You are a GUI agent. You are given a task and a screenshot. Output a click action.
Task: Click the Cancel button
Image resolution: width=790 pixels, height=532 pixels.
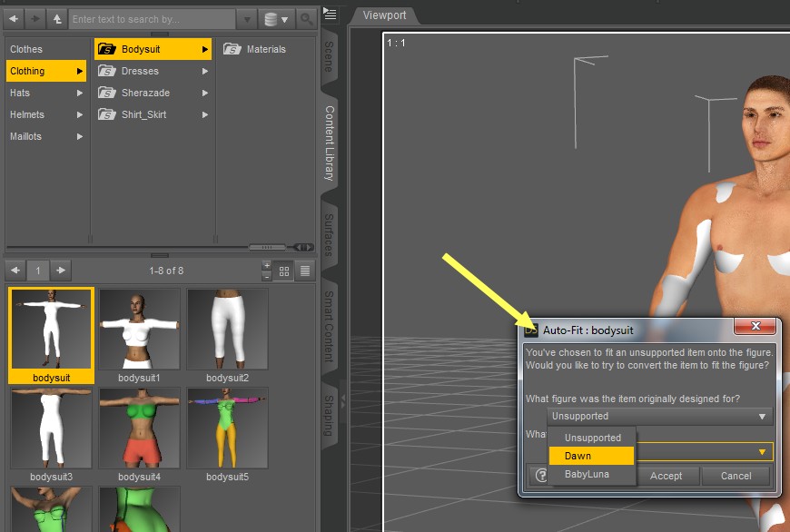(x=736, y=476)
